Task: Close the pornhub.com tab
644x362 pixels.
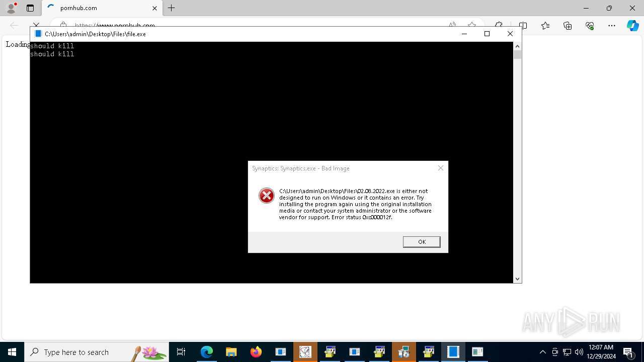Action: [154, 8]
